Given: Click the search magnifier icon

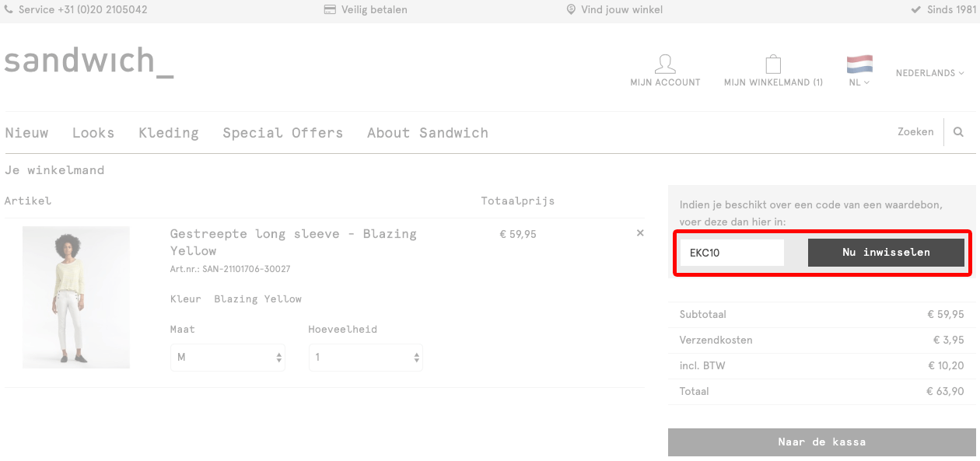Looking at the screenshot, I should [x=958, y=132].
